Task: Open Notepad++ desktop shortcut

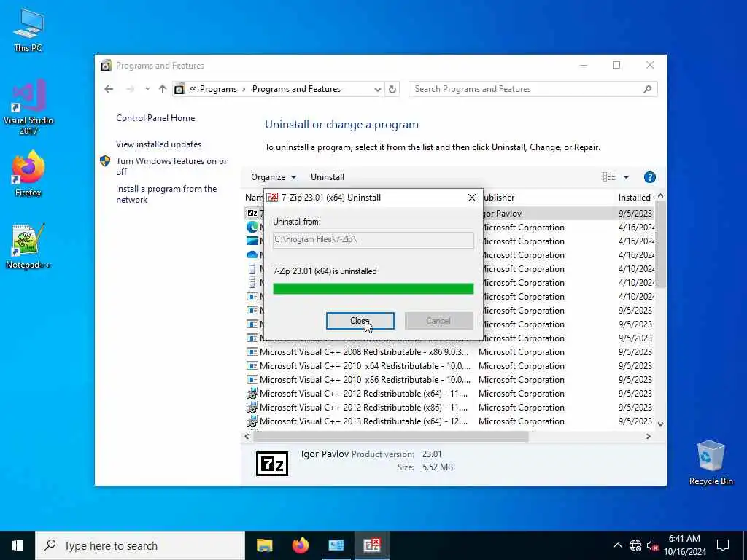Action: [28, 246]
